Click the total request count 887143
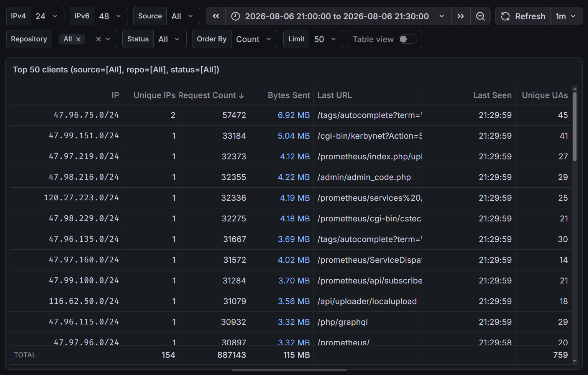Image resolution: width=588 pixels, height=375 pixels. point(232,355)
